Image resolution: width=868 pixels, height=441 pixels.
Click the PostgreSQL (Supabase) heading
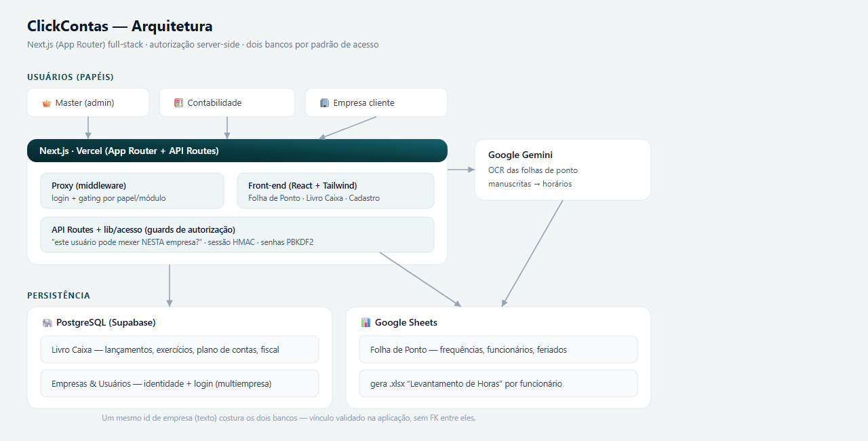[106, 323]
